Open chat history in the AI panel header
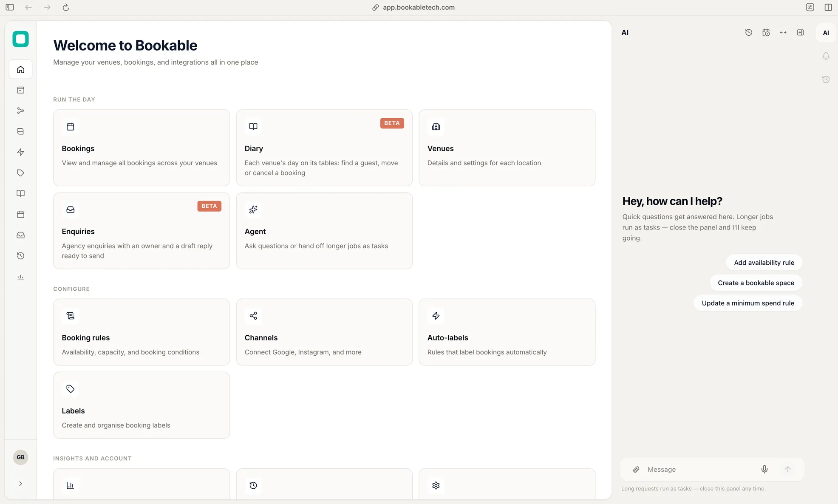 749,32
